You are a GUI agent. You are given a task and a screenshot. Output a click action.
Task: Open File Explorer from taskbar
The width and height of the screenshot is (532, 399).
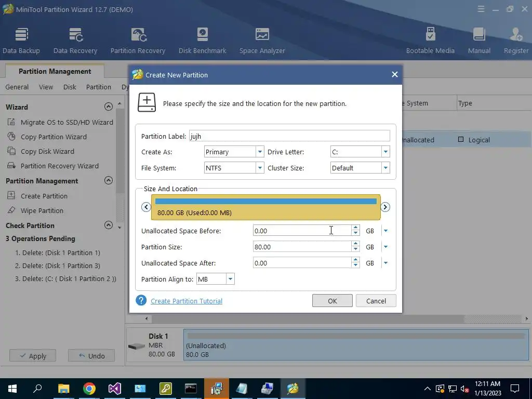63,389
